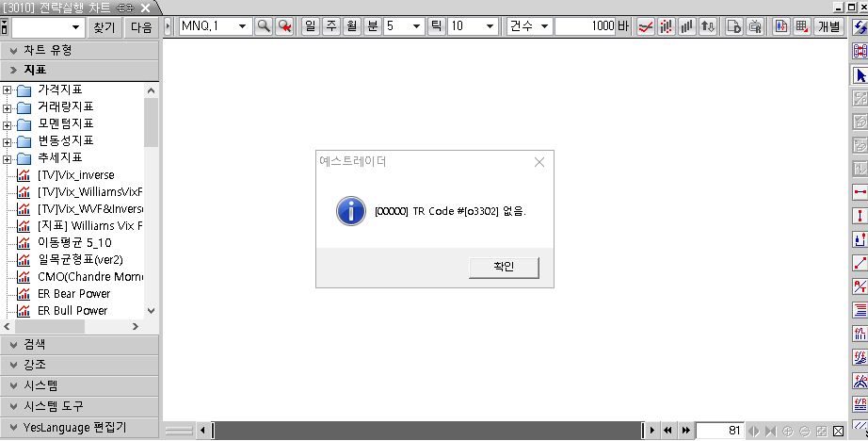This screenshot has height=441, width=868.
Task: Expand the 가격지표 folder in tree
Action: point(8,90)
